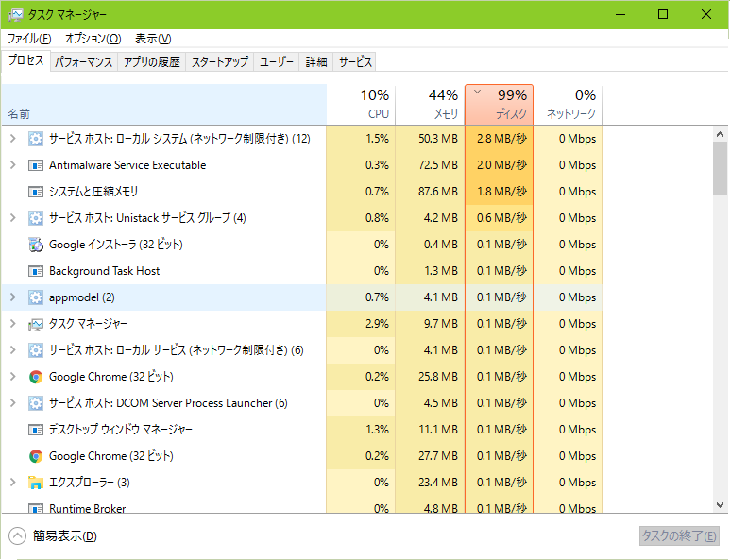The image size is (730, 560).
Task: Click the デスクトップ ウィンドウ マネージャー icon
Action: (36, 430)
